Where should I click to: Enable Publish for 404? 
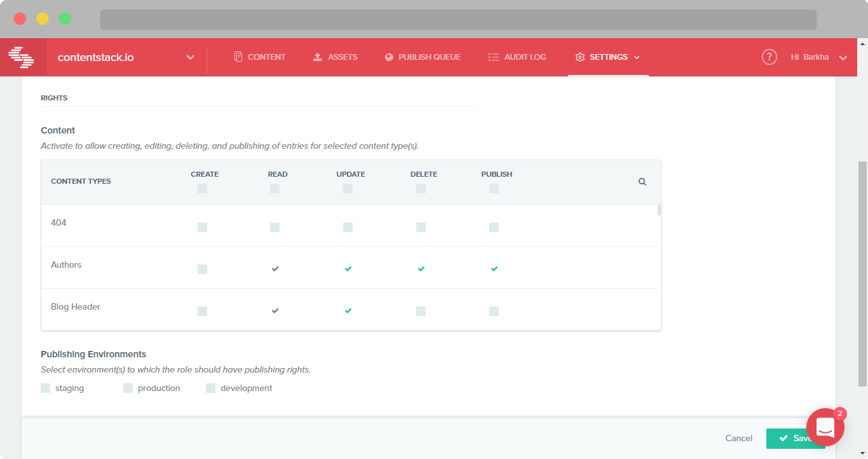click(x=494, y=227)
